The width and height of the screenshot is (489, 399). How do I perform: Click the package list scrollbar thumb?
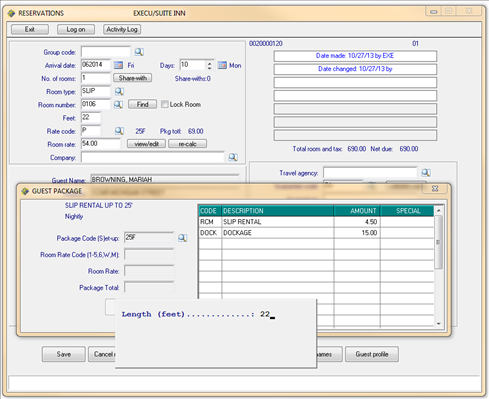tap(438, 242)
